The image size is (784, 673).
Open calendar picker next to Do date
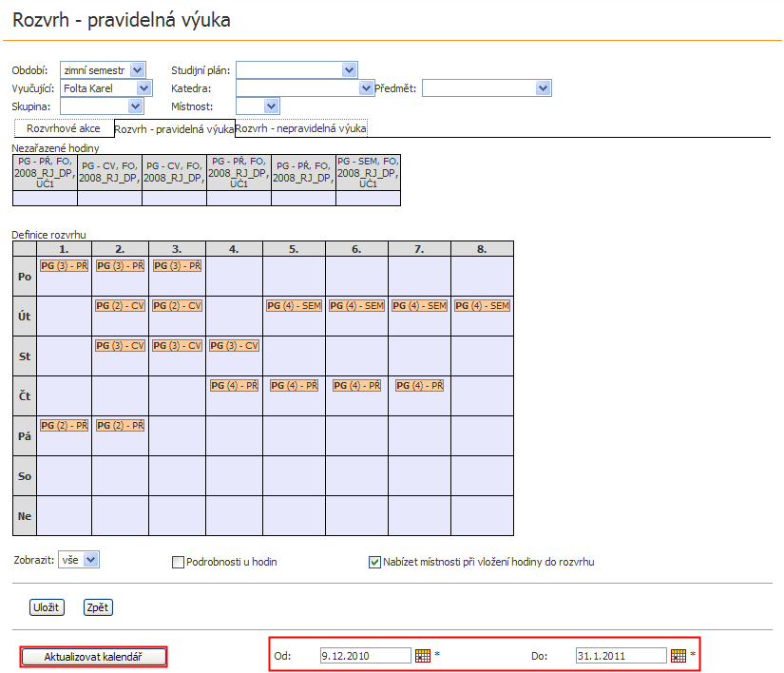678,656
